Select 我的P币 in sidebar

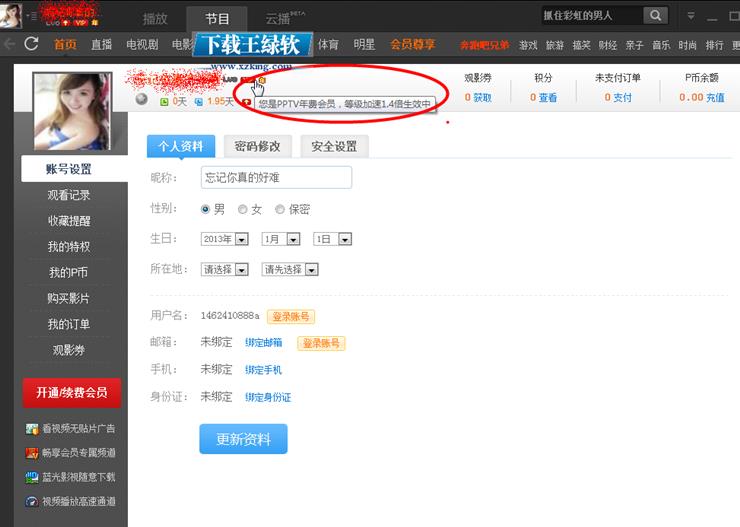(x=69, y=272)
